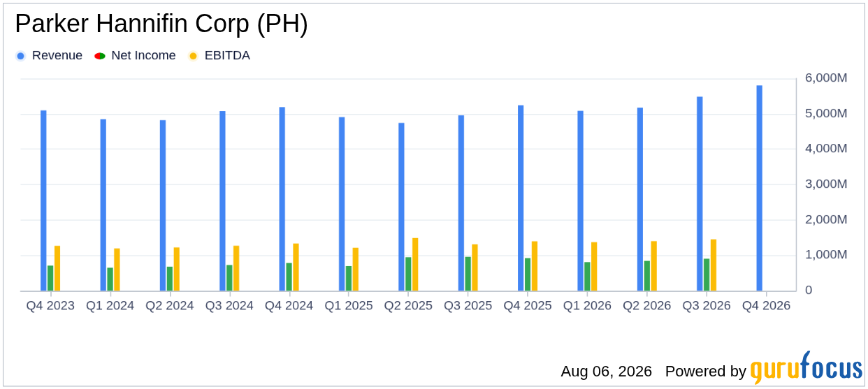The image size is (868, 389).
Task: Click the Aug 06, 2026 date text
Action: point(606,372)
